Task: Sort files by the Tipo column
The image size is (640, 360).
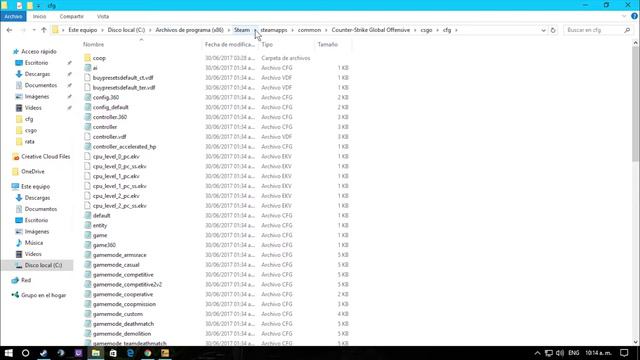Action: point(267,44)
